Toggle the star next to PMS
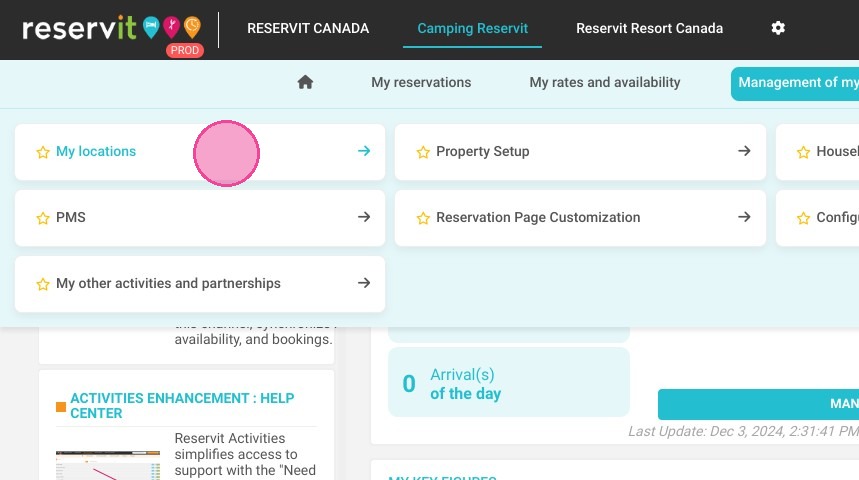The width and height of the screenshot is (859, 480). pos(43,218)
